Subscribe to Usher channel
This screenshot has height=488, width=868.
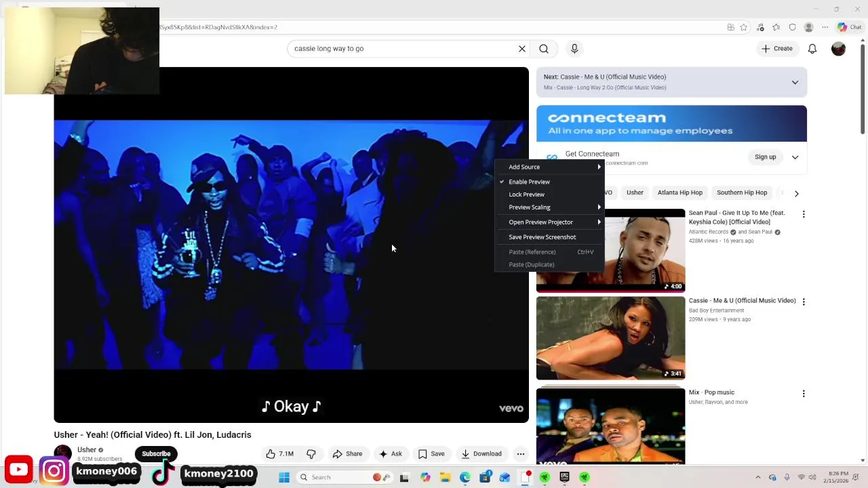pos(156,454)
